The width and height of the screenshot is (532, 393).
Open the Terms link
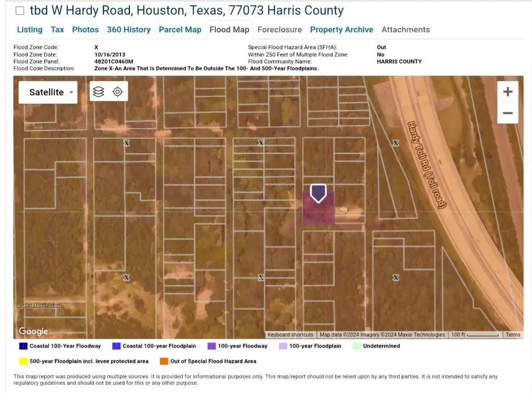pos(513,334)
